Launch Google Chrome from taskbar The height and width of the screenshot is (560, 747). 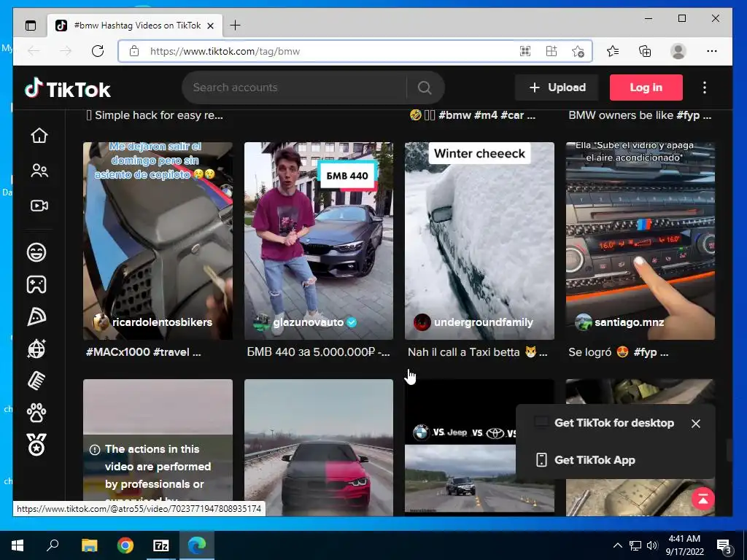pos(125,545)
